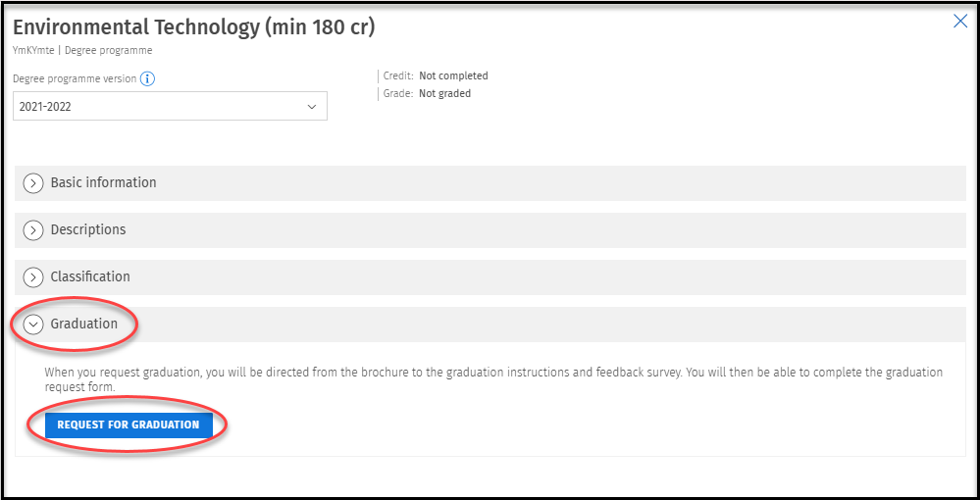Click the Grade 'Not graded' status

[x=444, y=94]
